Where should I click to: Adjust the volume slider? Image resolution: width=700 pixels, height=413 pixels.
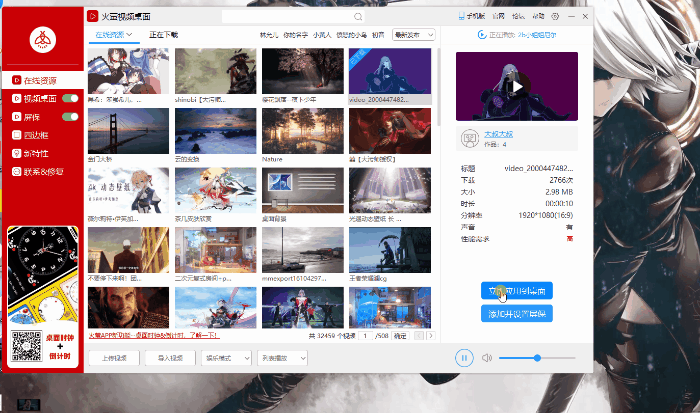(x=537, y=357)
